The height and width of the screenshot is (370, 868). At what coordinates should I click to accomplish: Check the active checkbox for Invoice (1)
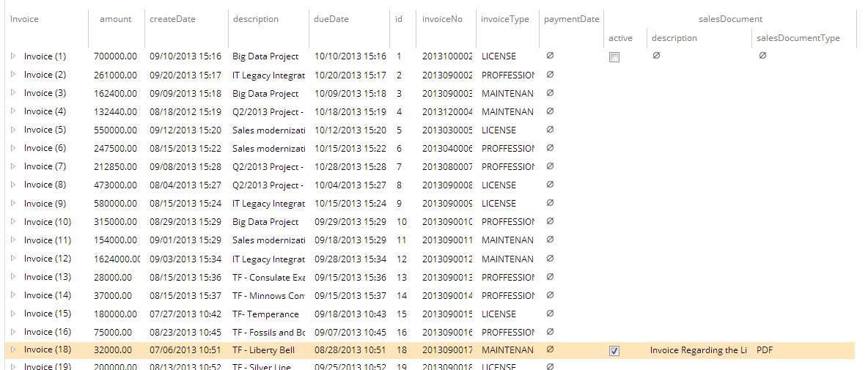click(x=614, y=57)
